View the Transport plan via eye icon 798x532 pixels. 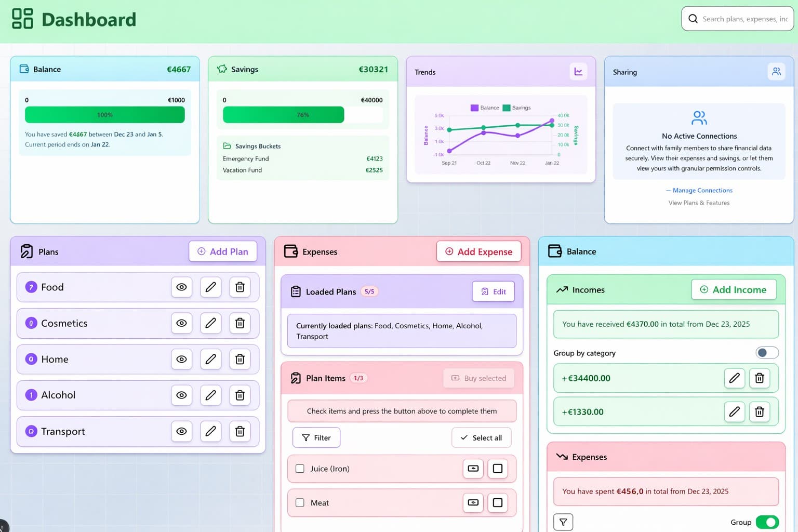pos(181,431)
